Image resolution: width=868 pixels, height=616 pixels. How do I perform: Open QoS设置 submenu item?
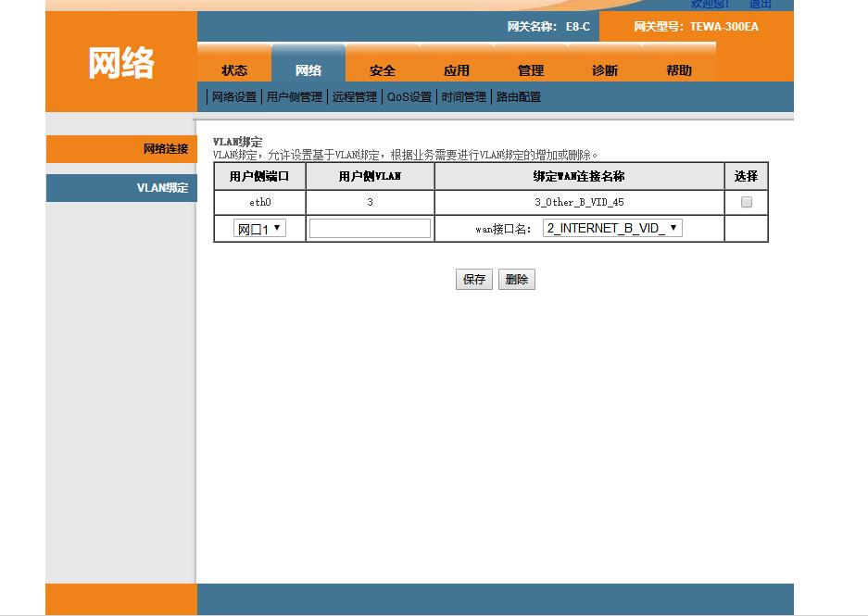click(x=409, y=96)
